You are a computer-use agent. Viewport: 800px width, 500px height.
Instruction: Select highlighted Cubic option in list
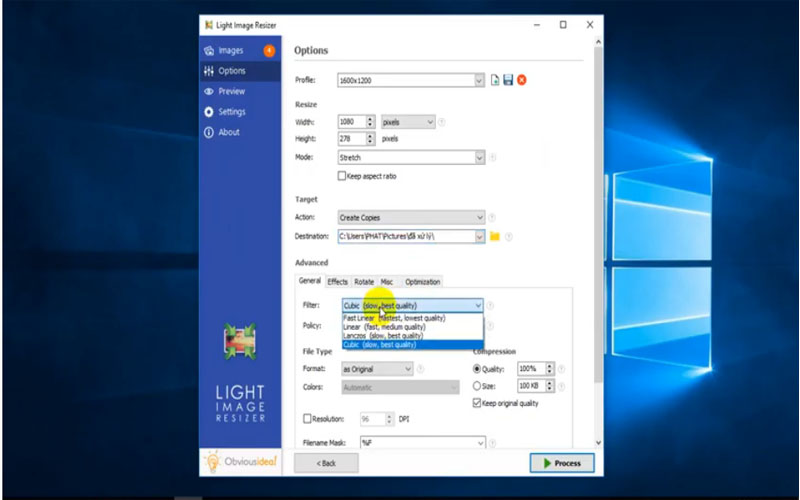pos(412,345)
